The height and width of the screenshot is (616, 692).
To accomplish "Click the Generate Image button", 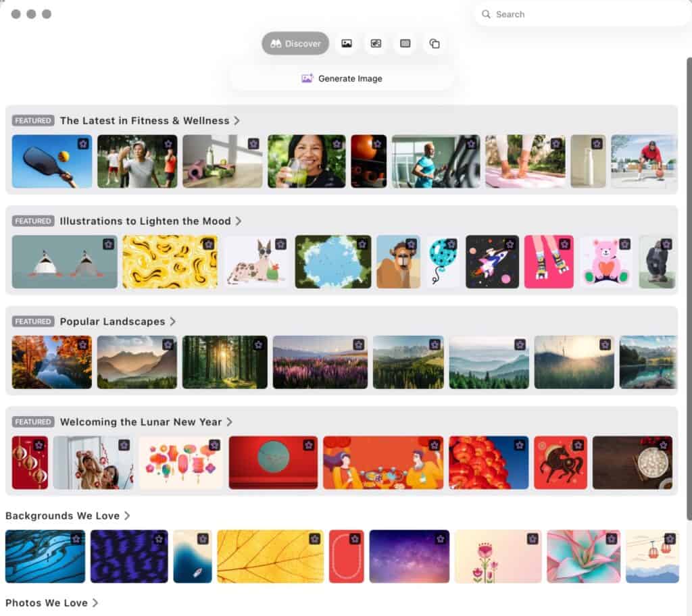I will 342,78.
